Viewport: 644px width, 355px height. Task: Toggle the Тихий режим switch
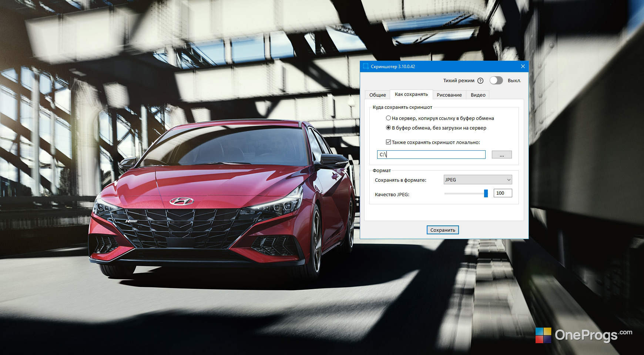pyautogui.click(x=496, y=80)
